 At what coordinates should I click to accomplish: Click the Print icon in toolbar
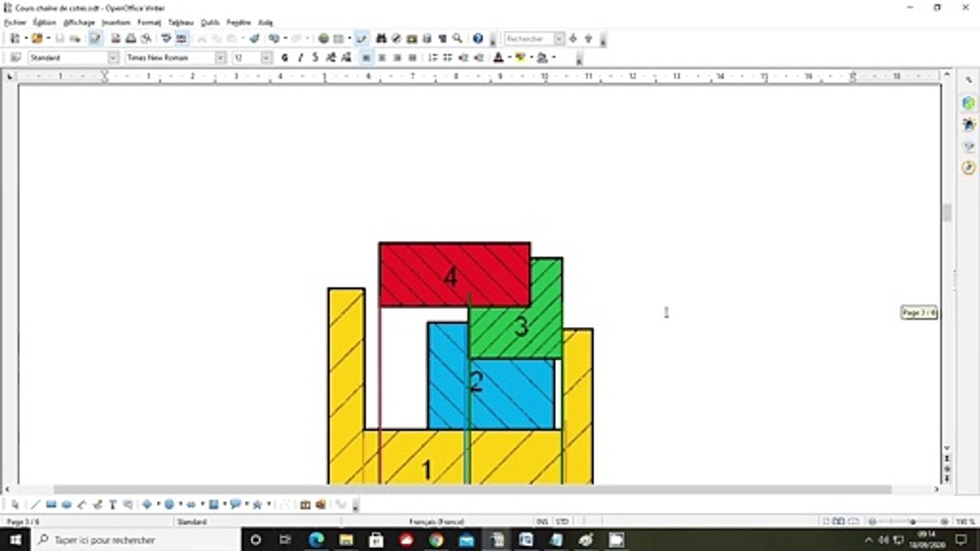(131, 38)
